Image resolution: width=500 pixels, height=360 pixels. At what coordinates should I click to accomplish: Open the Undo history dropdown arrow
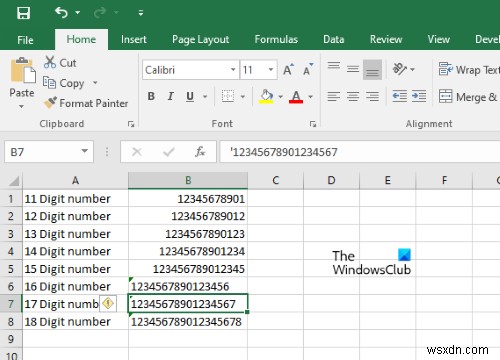(78, 13)
